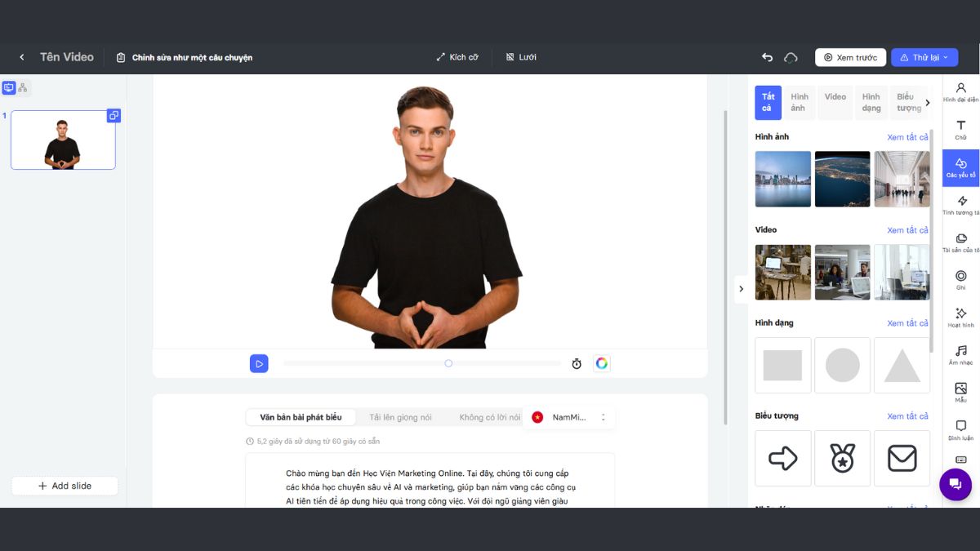Select the bright hallway image thumbnail

click(x=902, y=179)
